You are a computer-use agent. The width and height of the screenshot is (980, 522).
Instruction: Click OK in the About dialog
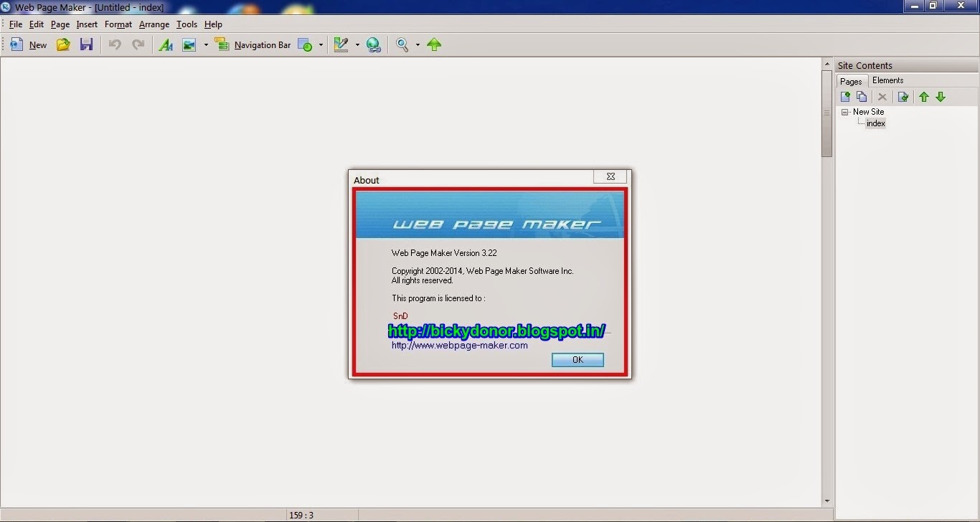point(578,360)
